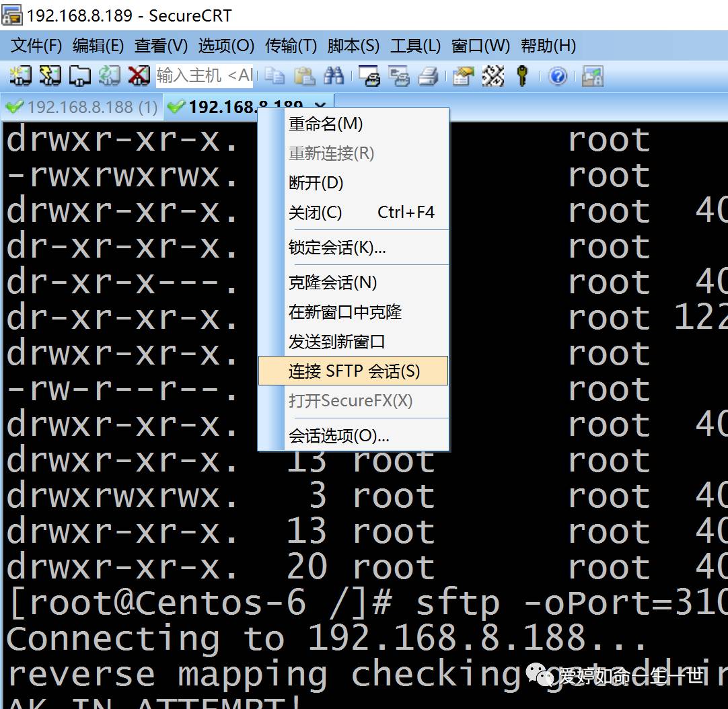
Task: Open the 查看(V) menu
Action: (x=161, y=46)
